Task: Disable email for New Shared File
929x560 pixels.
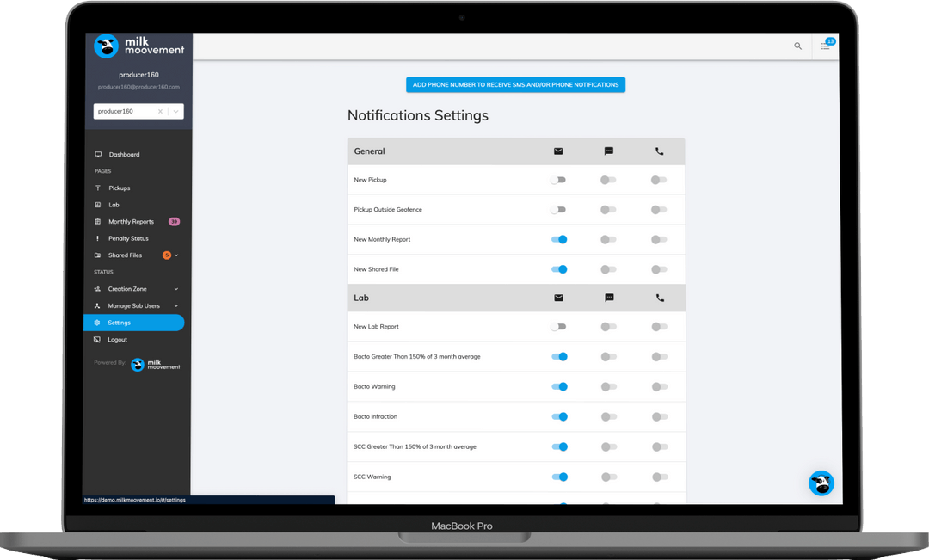Action: (559, 269)
